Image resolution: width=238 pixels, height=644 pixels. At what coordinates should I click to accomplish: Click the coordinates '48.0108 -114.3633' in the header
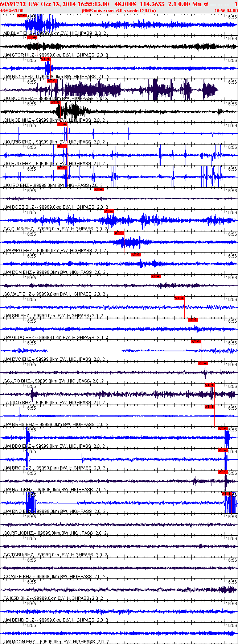(x=139, y=4)
